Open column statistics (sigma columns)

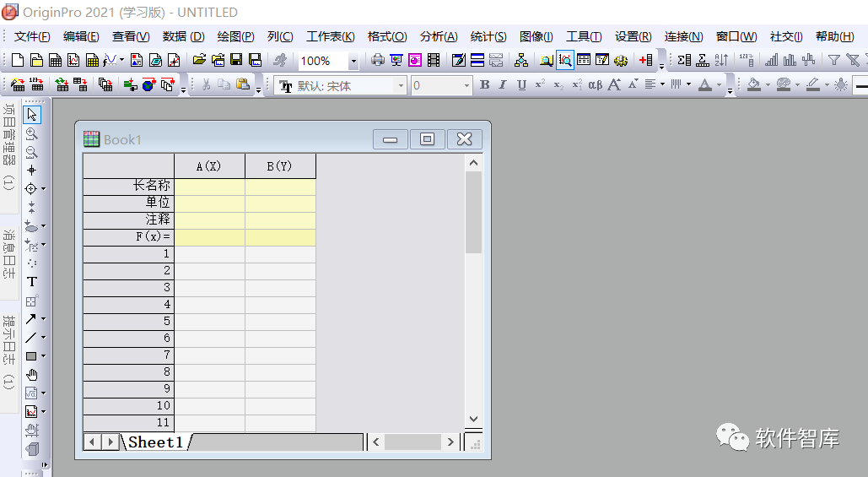click(x=684, y=61)
